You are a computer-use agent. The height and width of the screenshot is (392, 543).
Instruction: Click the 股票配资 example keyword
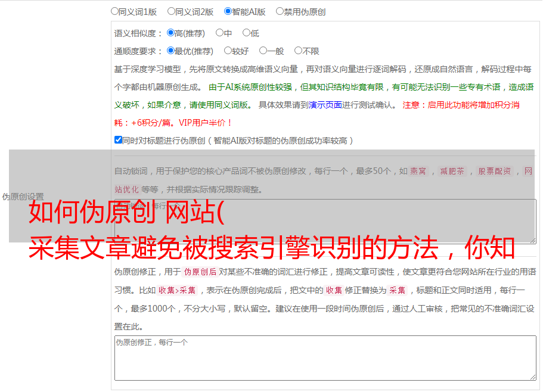point(495,171)
